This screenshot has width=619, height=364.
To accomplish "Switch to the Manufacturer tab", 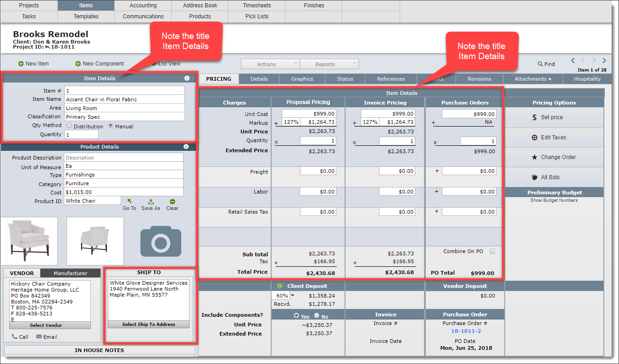I will coord(70,273).
